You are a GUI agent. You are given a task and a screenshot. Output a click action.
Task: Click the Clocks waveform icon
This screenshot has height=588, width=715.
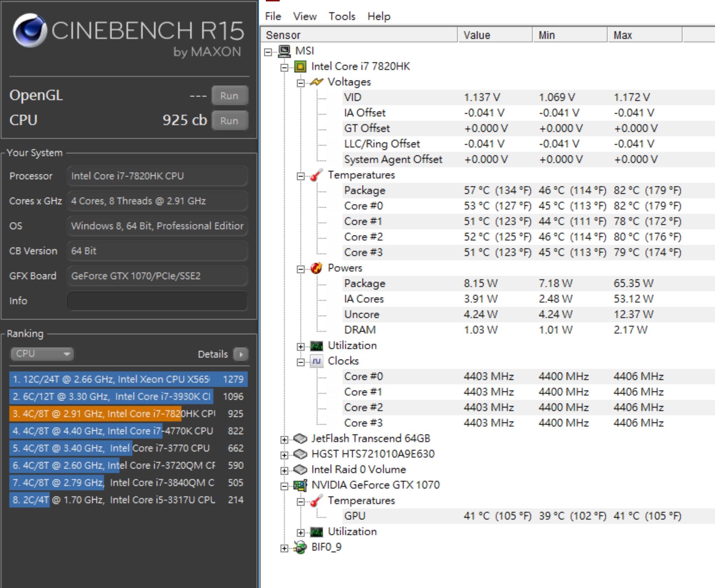coord(317,361)
